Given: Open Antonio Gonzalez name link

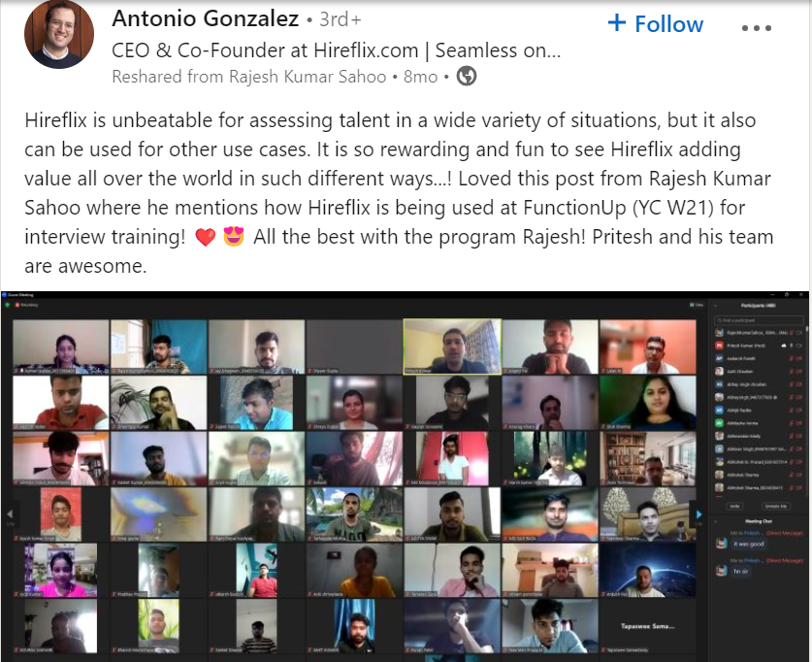Looking at the screenshot, I should (206, 19).
